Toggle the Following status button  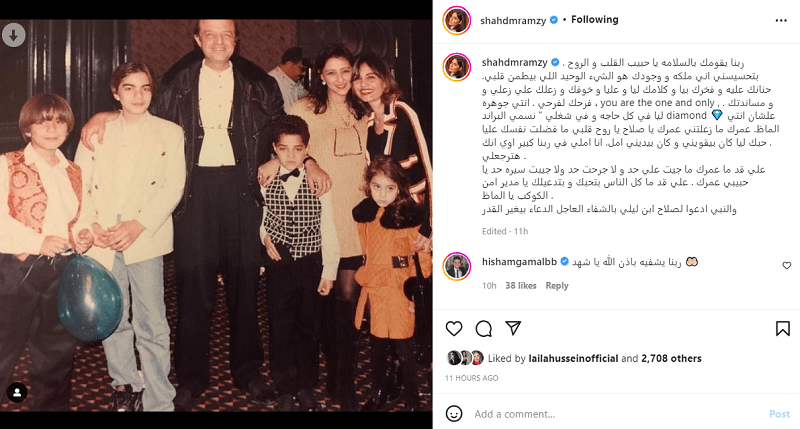[594, 19]
